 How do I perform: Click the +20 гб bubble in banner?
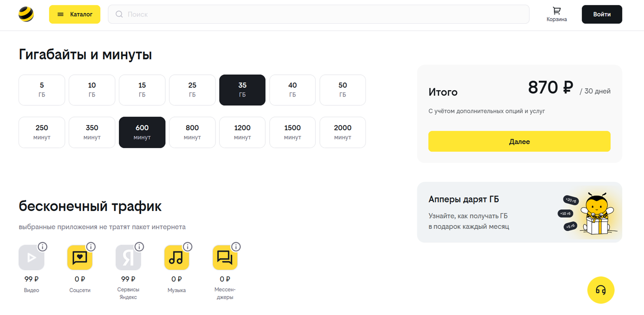point(571,200)
